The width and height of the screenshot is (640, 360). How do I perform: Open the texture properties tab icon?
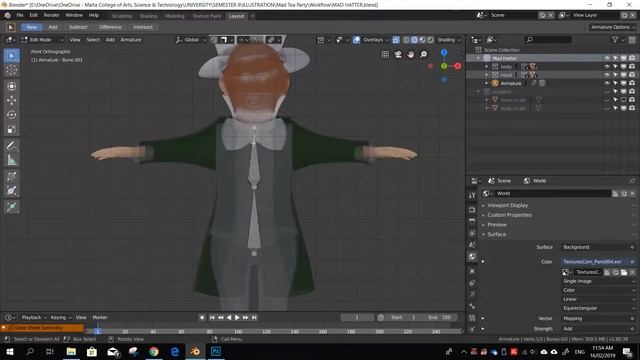click(472, 318)
